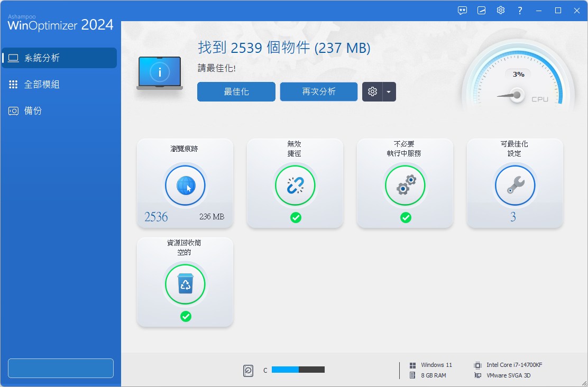This screenshot has width=588, height=387.
Task: Click the WinOptimizer 2024 logo
Action: tap(60, 23)
